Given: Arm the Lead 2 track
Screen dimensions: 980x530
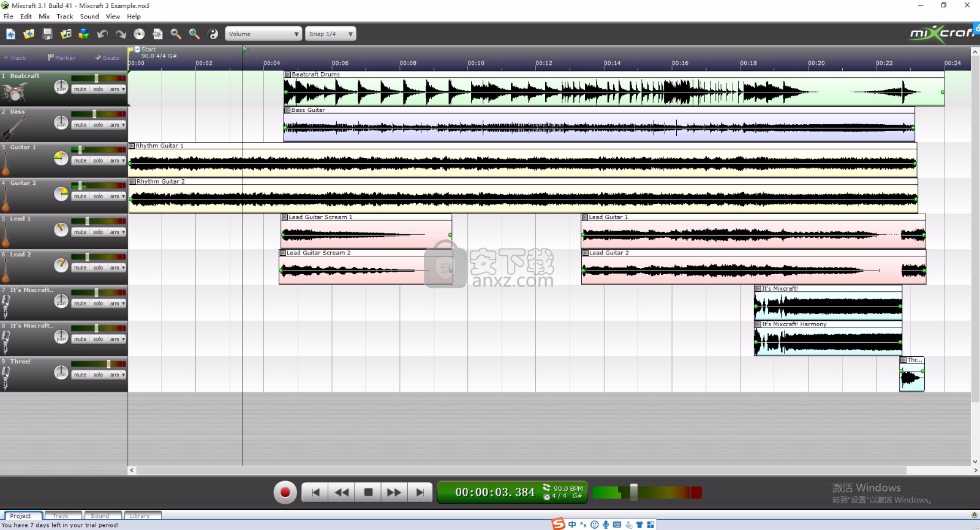Looking at the screenshot, I should (114, 267).
